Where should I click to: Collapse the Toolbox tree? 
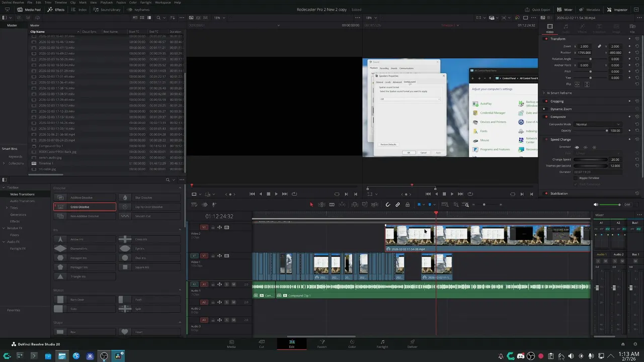pos(4,188)
